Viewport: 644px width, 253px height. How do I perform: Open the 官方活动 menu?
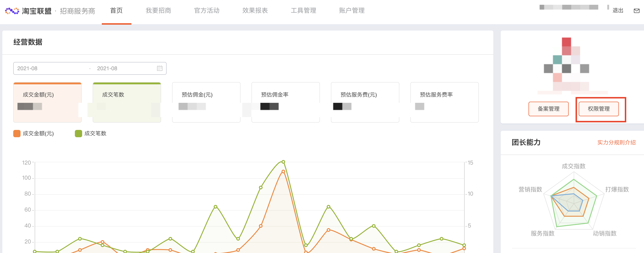[x=207, y=10]
